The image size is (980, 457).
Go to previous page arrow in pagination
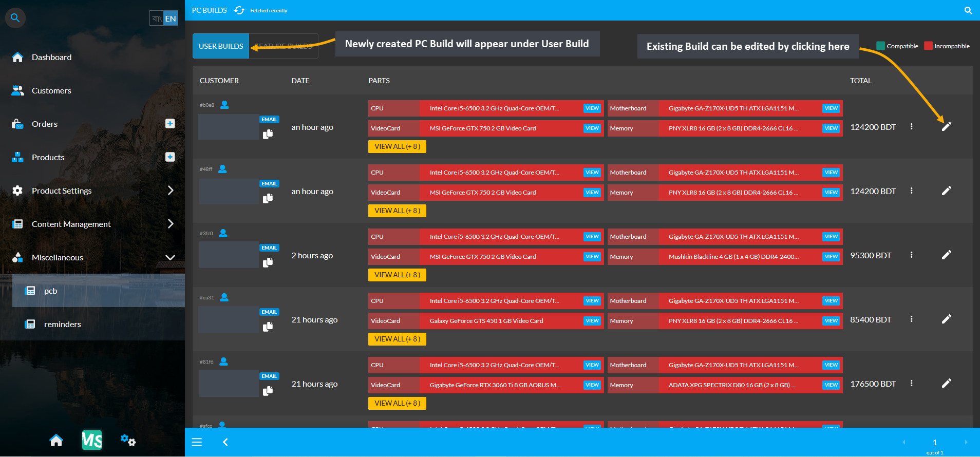coord(904,442)
